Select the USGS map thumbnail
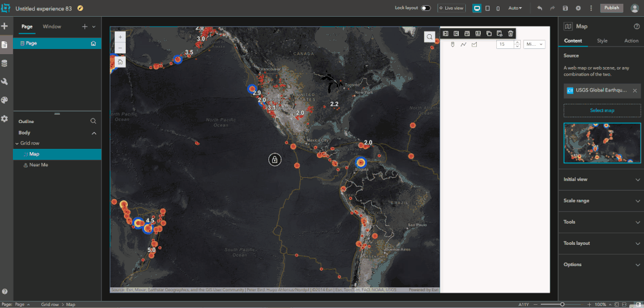This screenshot has height=308, width=644. click(602, 143)
